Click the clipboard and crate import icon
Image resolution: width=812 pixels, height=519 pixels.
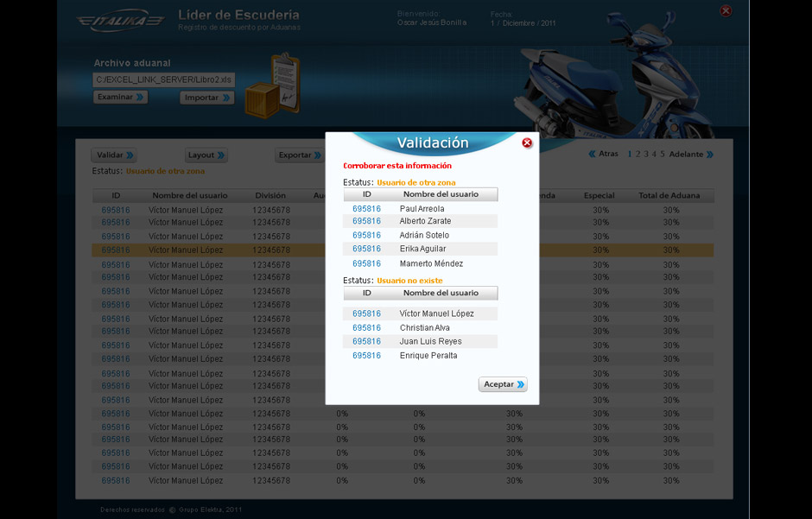coord(272,85)
